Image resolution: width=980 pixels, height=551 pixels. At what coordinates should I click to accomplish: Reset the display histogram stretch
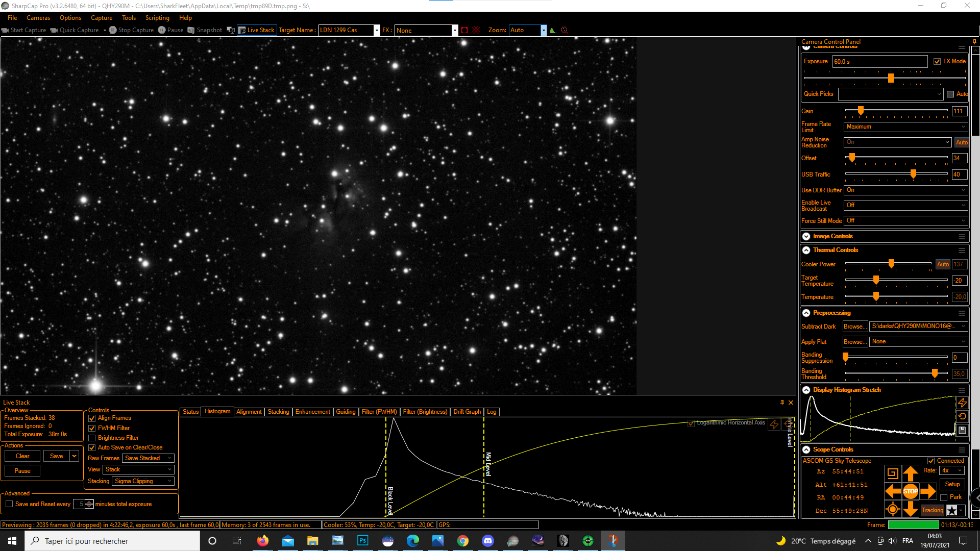point(962,416)
